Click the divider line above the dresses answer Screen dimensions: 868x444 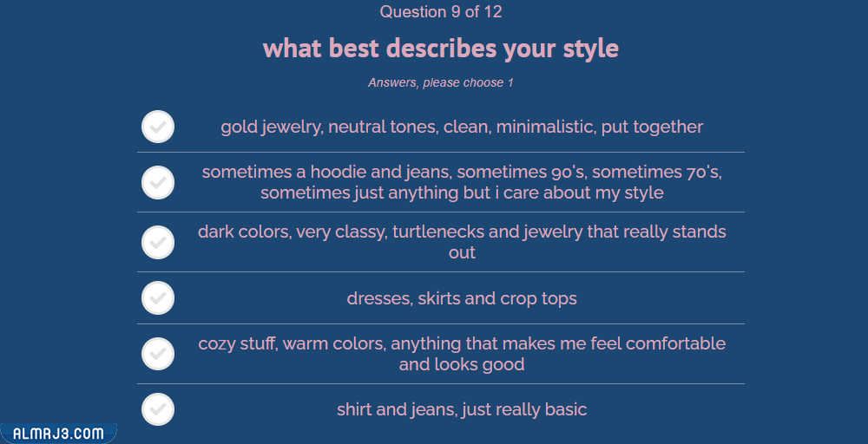point(441,271)
